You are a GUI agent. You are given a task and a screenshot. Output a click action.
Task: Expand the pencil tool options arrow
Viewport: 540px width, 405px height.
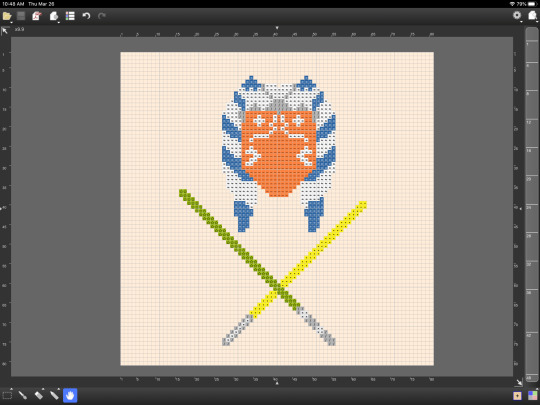pyautogui.click(x=59, y=389)
